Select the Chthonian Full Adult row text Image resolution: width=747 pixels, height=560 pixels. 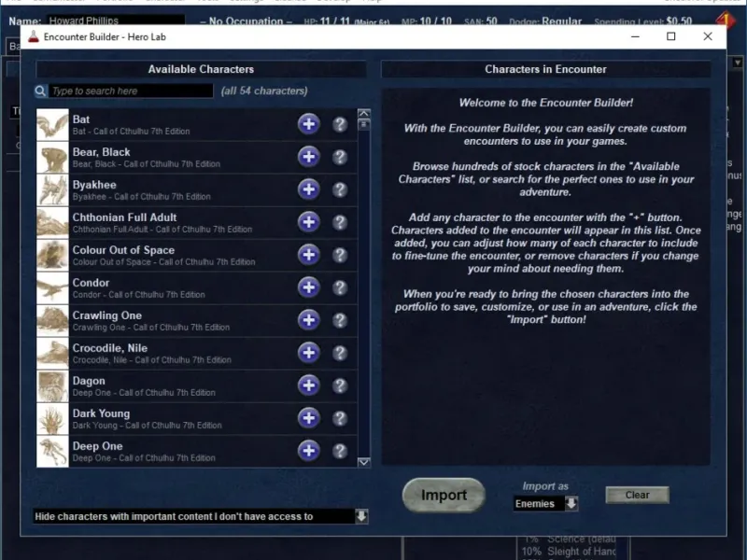click(x=162, y=223)
